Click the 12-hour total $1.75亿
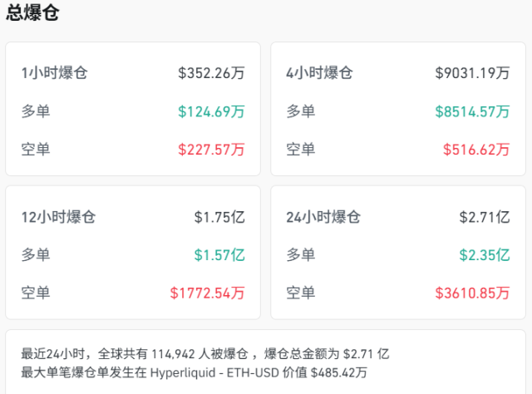532x394 pixels. pyautogui.click(x=219, y=218)
